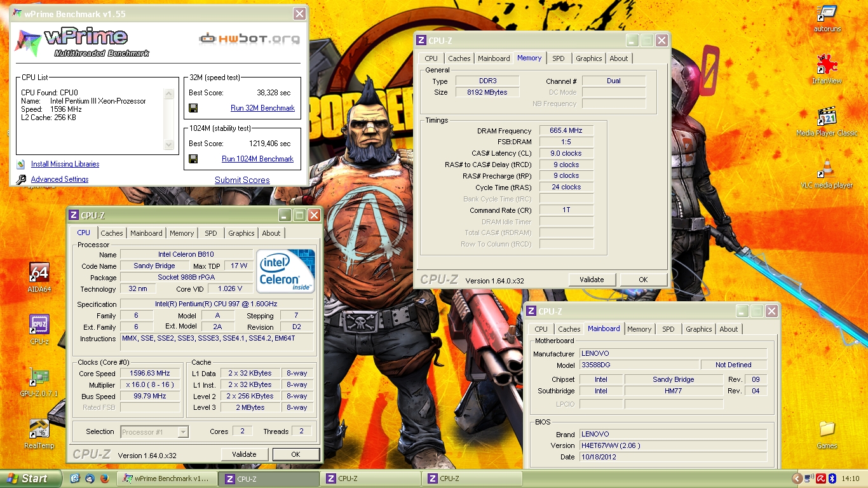Open SPD tab in the DRAM timings CPU-Z window

(x=558, y=58)
